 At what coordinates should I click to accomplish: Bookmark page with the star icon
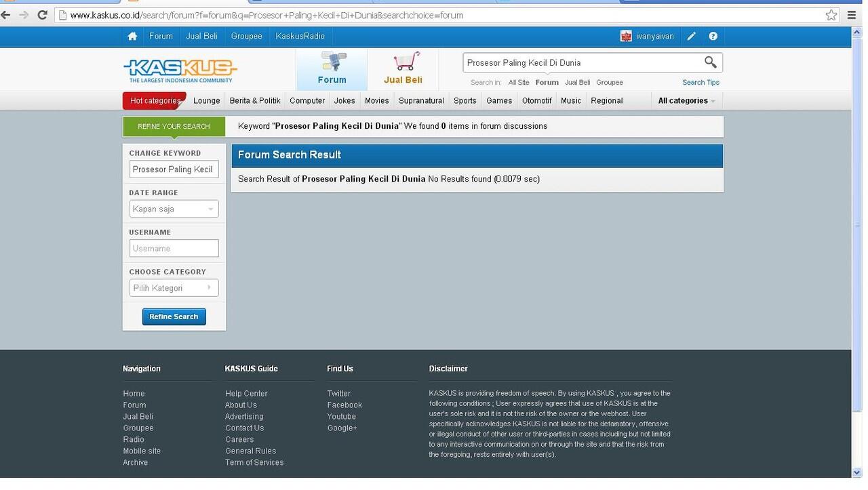[x=831, y=15]
